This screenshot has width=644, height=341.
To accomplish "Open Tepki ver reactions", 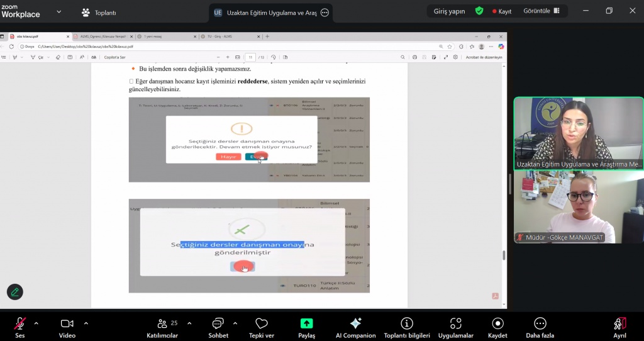I will (x=262, y=327).
